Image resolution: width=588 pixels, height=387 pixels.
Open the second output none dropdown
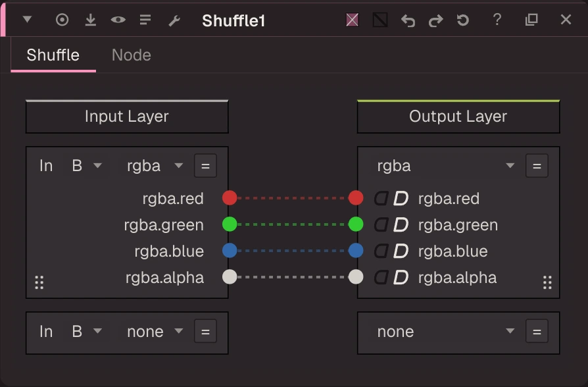(445, 331)
